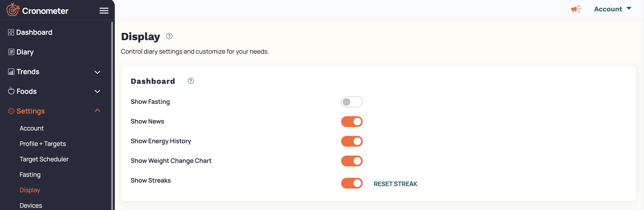Collapse the Settings submenu chevron
This screenshot has height=210, width=644.
pyautogui.click(x=97, y=110)
